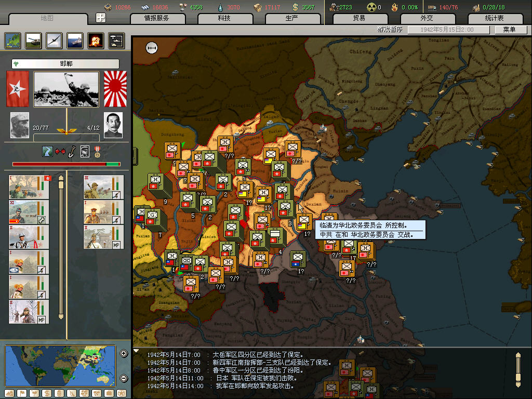Viewport: 532px width, 399px height.
Task: Open the land units tank icon
Action: point(34,41)
